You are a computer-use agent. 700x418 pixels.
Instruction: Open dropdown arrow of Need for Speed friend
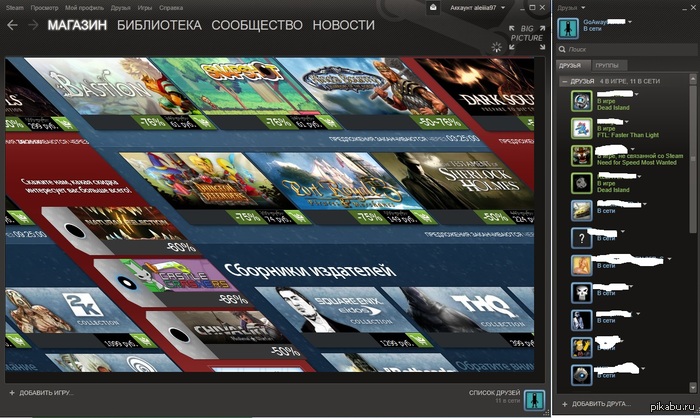[x=632, y=149]
